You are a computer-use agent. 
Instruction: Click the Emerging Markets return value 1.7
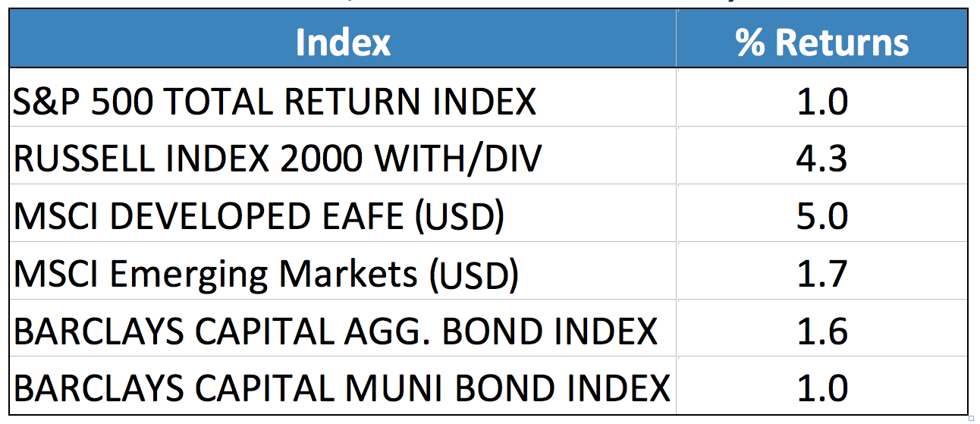(x=822, y=271)
